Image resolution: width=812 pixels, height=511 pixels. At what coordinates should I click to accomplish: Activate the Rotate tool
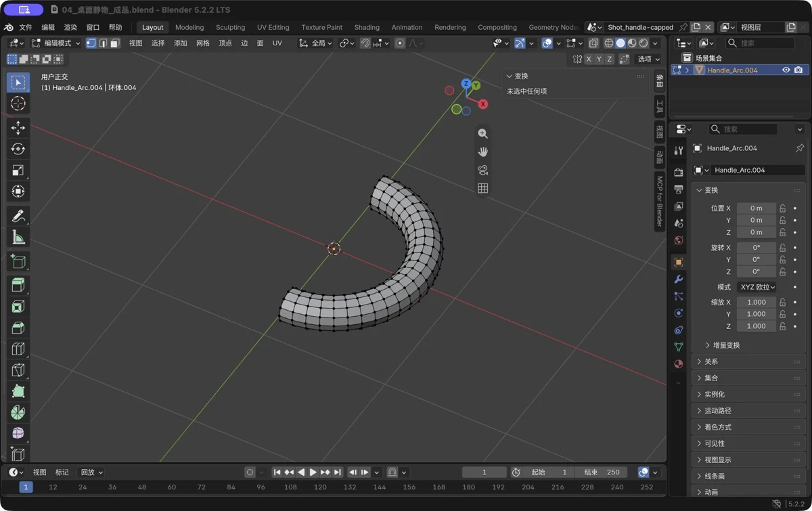click(18, 149)
